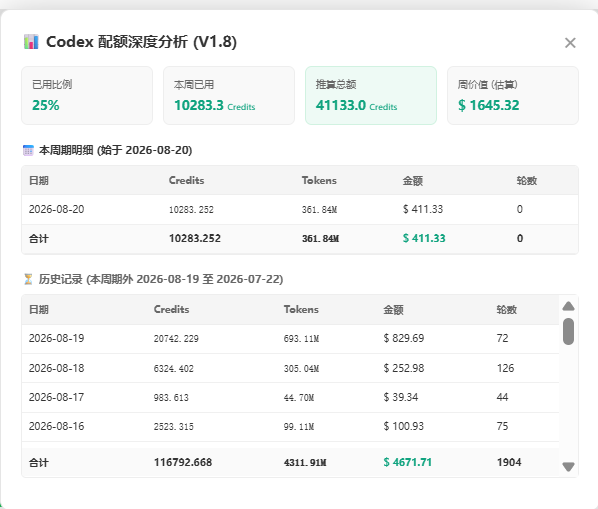Click the hourglass icon next to 历史记录
This screenshot has width=598, height=509.
[x=28, y=279]
